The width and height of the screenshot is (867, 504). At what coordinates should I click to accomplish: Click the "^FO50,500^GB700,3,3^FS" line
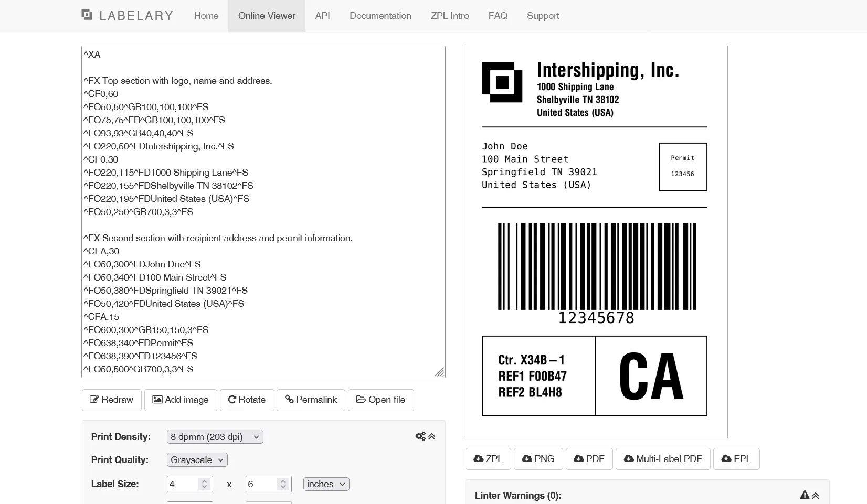[139, 369]
